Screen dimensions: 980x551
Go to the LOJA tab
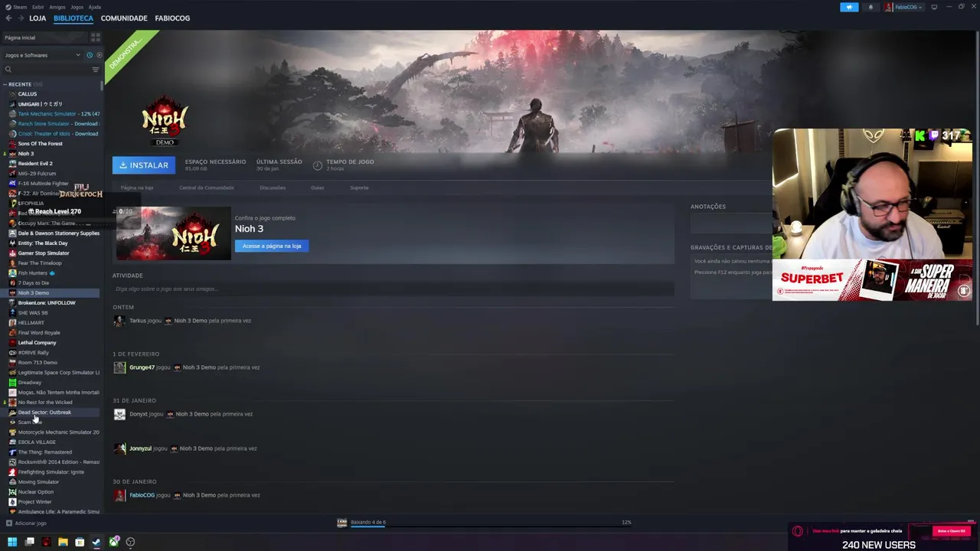(38, 18)
